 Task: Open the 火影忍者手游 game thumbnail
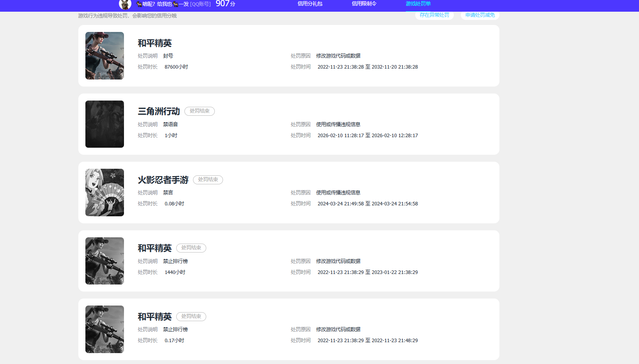(104, 193)
